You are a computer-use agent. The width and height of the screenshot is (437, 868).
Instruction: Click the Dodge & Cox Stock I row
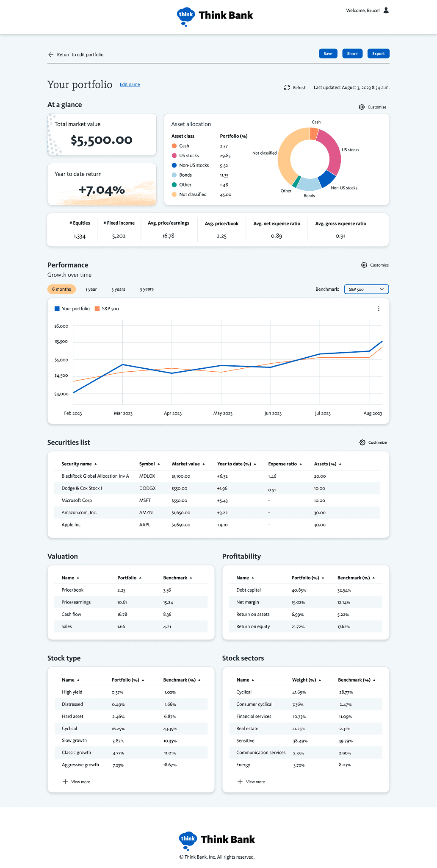point(217,488)
